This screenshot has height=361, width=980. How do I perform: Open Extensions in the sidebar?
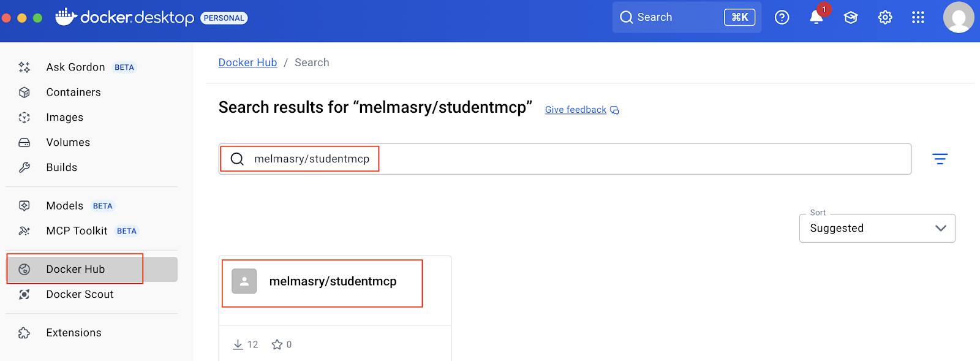tap(73, 332)
